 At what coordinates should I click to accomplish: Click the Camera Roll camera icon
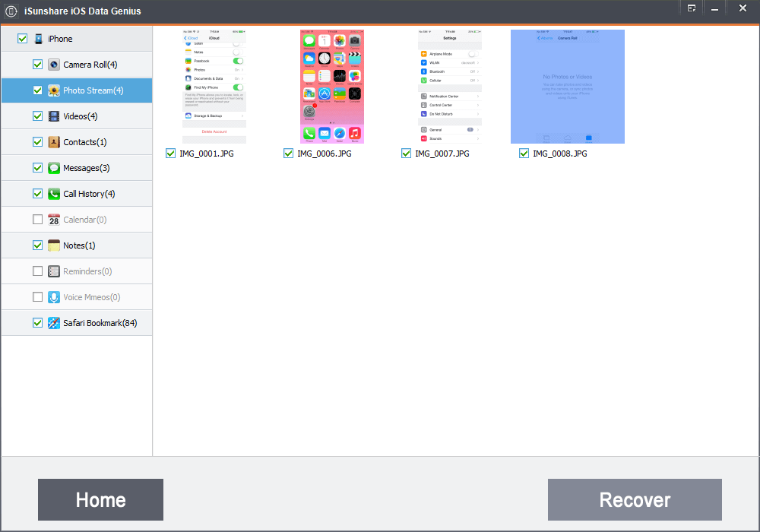54,65
